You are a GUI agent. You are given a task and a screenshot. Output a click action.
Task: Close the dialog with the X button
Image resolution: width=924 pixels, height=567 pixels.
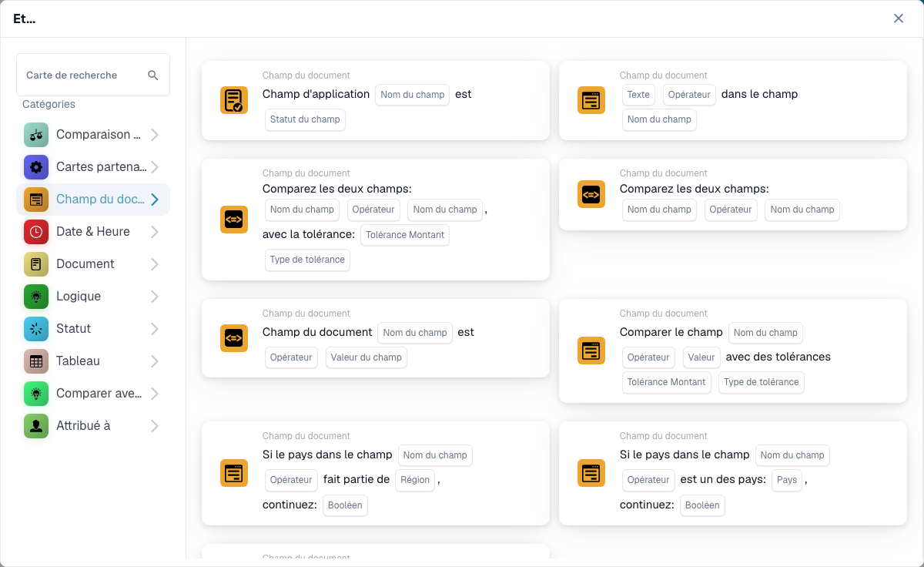point(899,18)
